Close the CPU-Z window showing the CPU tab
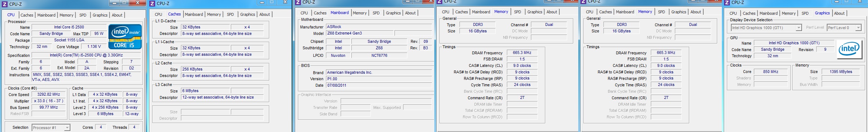Image resolution: width=868 pixels, height=132 pixels. pyautogui.click(x=138, y=3)
